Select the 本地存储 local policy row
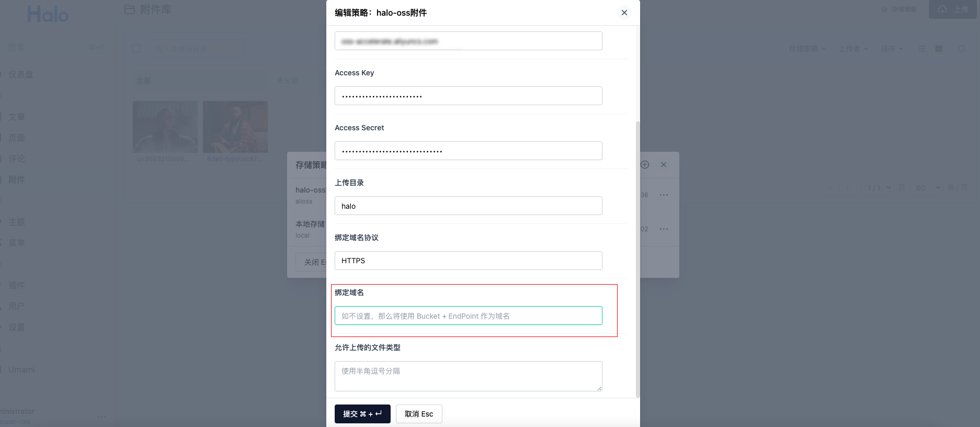 tap(483, 229)
